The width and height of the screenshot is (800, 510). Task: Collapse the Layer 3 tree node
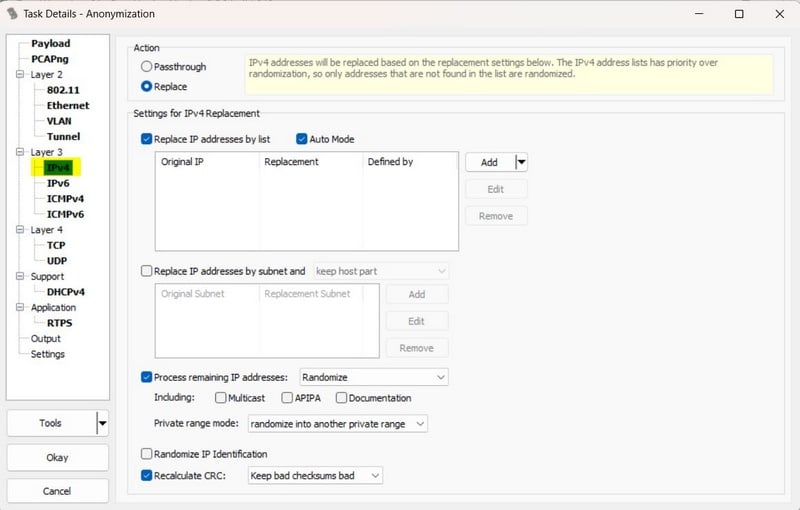point(20,152)
